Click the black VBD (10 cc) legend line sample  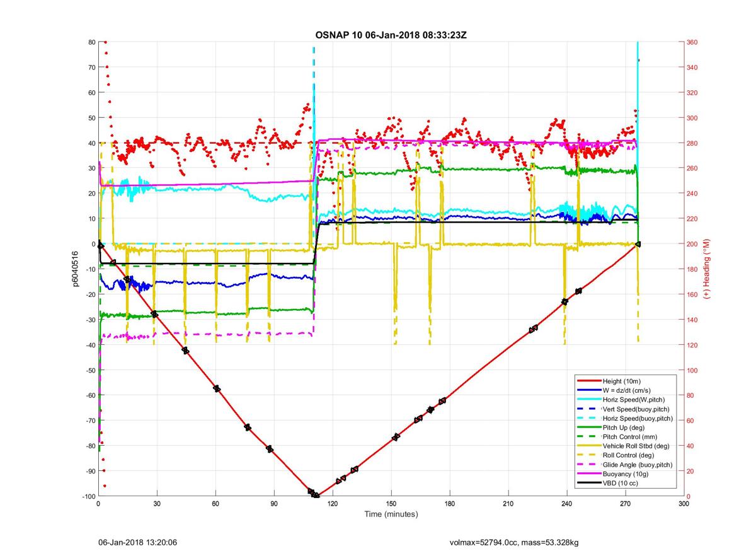point(588,483)
